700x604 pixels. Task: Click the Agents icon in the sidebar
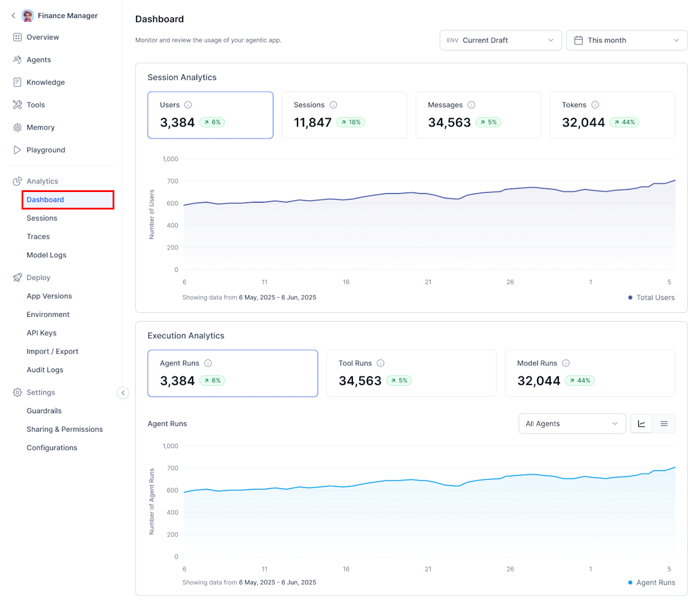(x=18, y=60)
